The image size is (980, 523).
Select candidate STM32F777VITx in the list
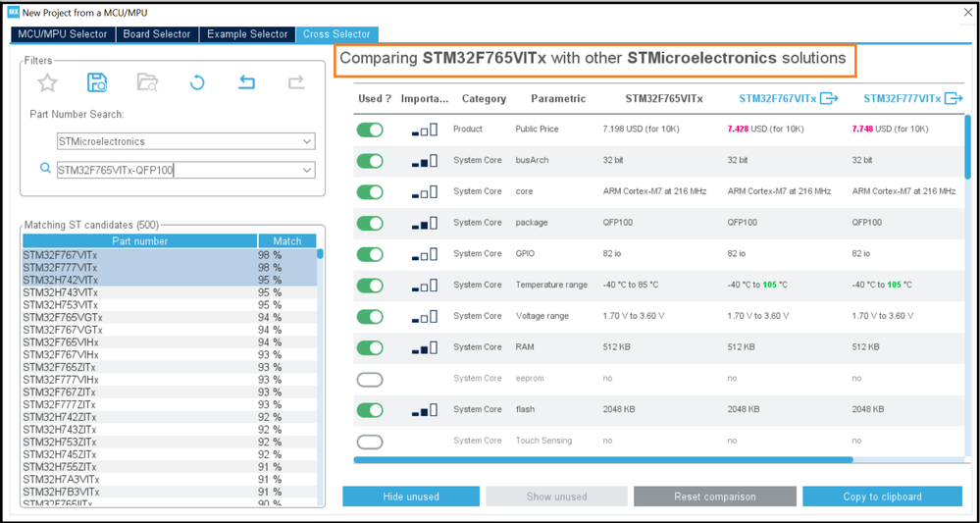coord(170,268)
